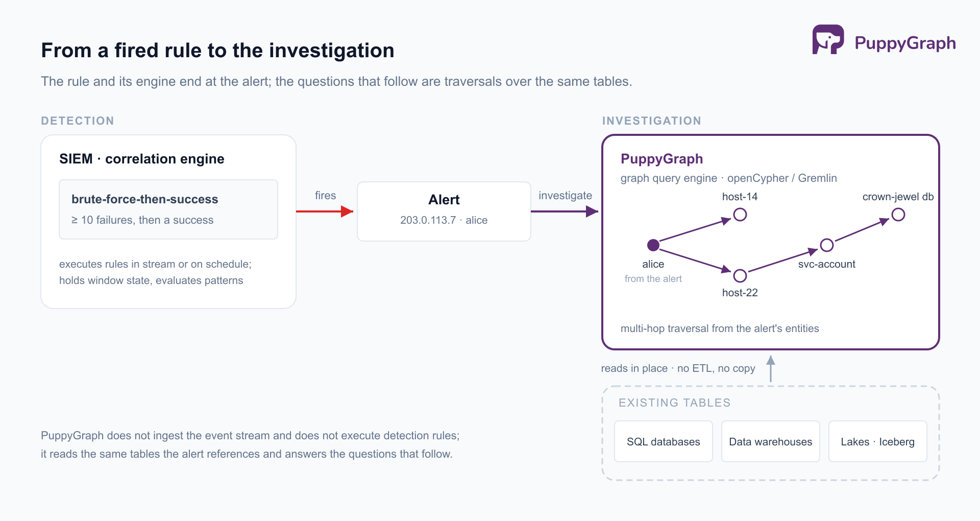980x521 pixels.
Task: Click the Lakes · Iceberg box
Action: tap(878, 441)
